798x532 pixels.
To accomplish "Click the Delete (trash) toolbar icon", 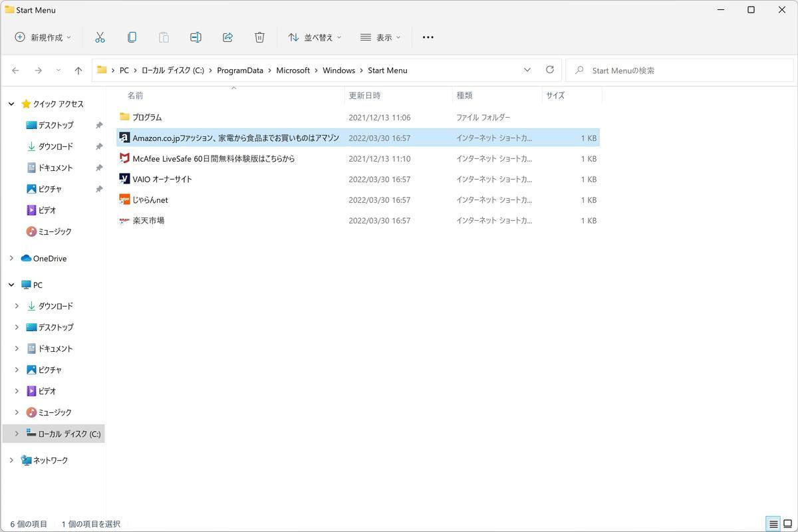I will pos(259,37).
